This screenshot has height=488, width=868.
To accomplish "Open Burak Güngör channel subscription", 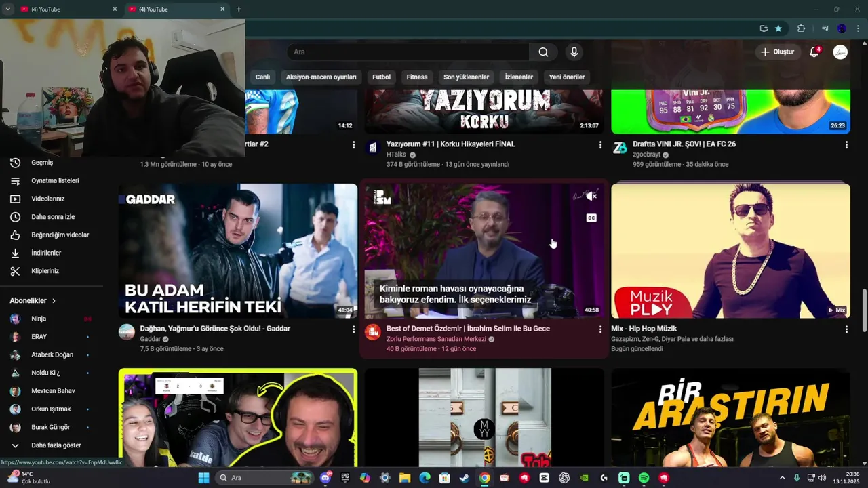I will click(x=52, y=427).
